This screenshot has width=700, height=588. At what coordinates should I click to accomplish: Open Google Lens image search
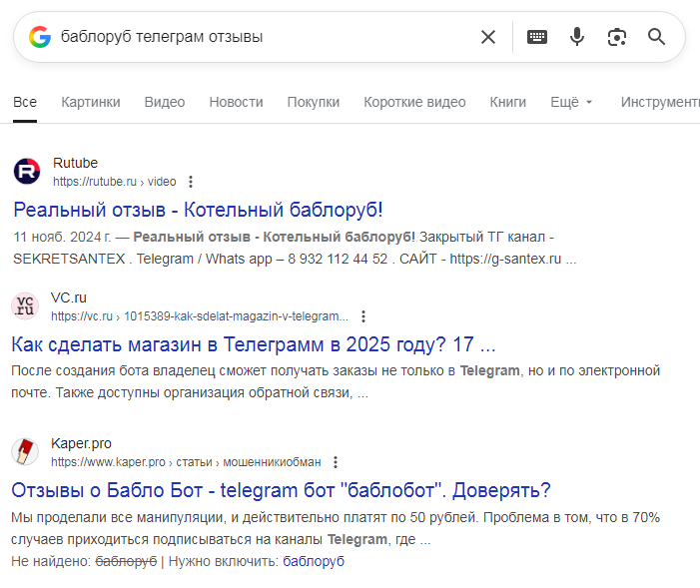coord(616,37)
